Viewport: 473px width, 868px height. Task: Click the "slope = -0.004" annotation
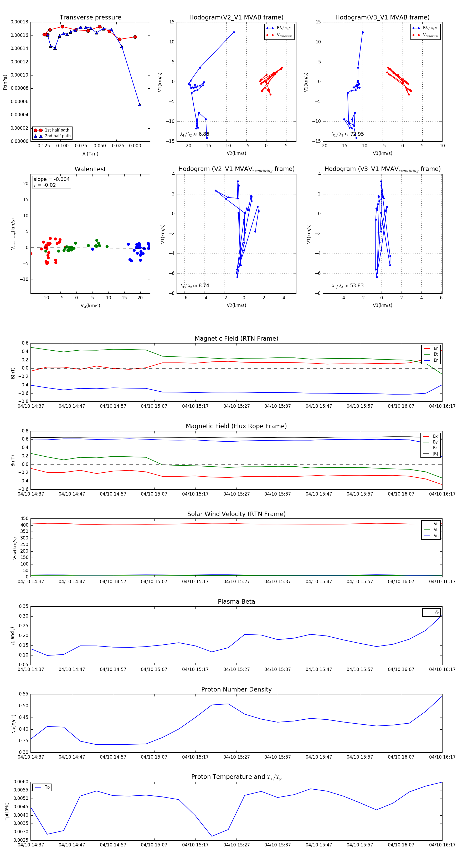pos(52,179)
